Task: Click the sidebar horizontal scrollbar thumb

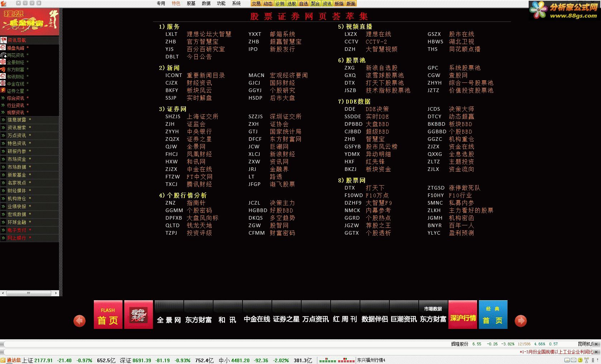Action: coord(29,293)
